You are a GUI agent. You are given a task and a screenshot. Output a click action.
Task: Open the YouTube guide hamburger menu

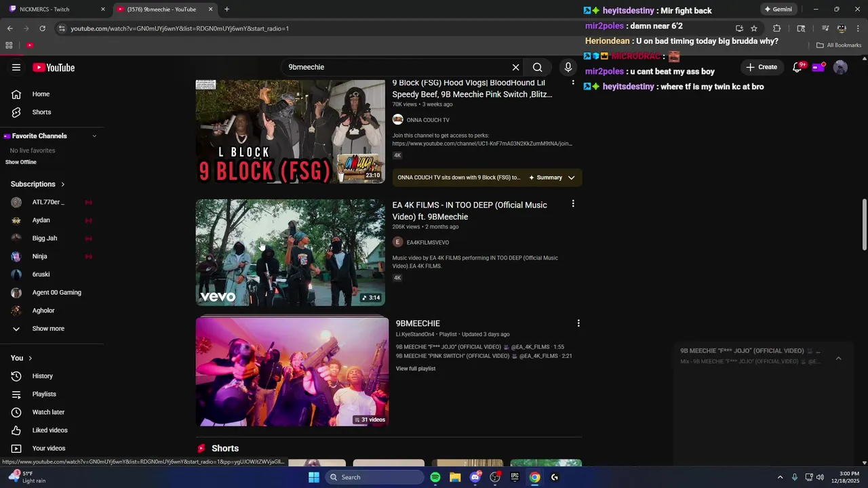[16, 67]
